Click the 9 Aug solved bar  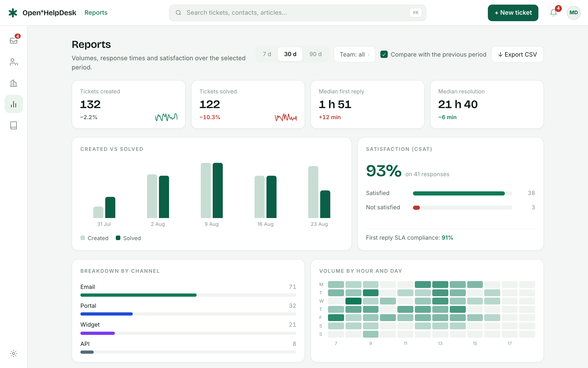pos(218,190)
